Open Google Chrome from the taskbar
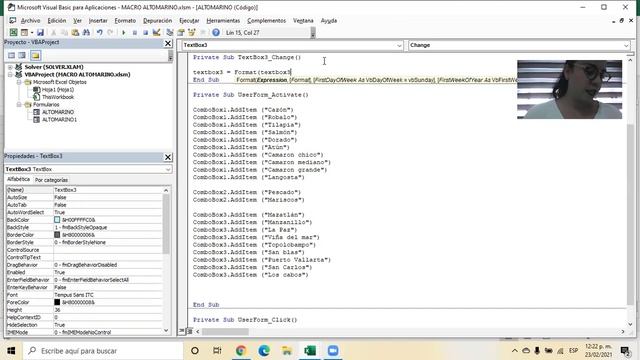The image size is (640, 360). click(241, 351)
